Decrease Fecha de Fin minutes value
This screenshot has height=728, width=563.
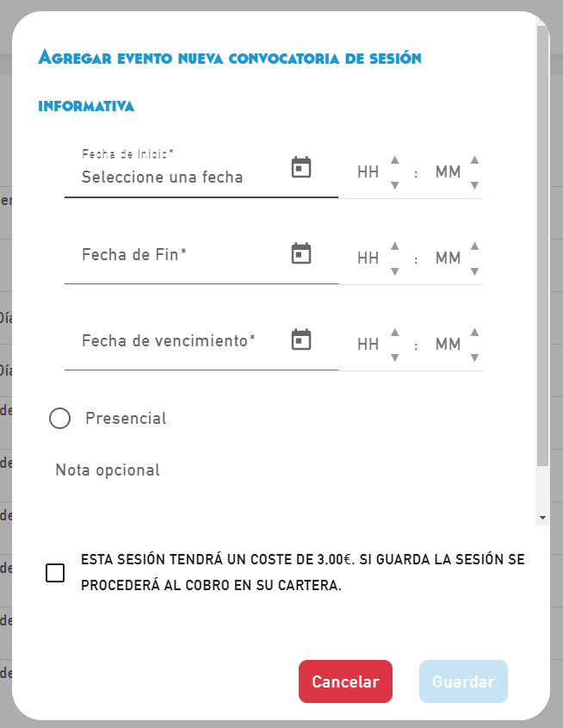coord(474,271)
